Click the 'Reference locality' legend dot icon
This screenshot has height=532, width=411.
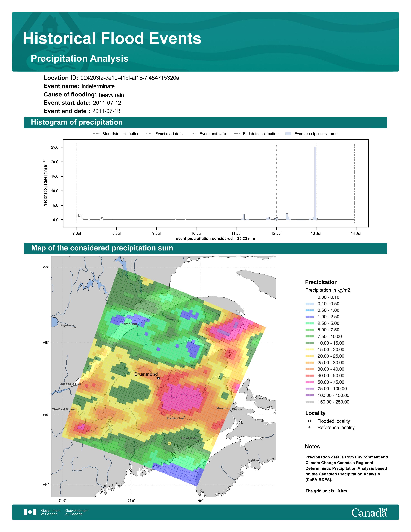point(309,428)
